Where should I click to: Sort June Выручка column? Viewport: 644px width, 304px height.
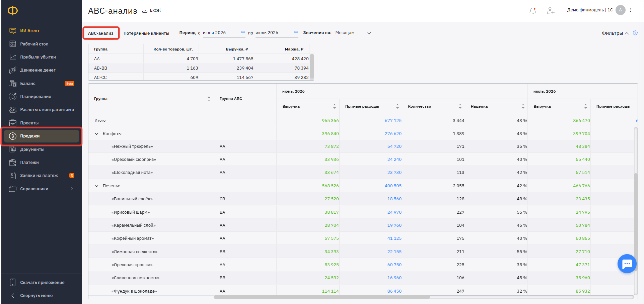pos(334,106)
